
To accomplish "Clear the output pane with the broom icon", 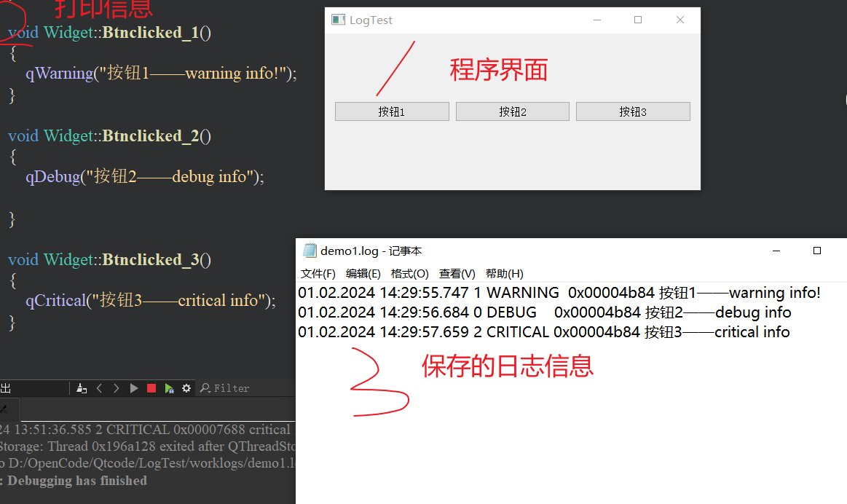I will point(82,388).
